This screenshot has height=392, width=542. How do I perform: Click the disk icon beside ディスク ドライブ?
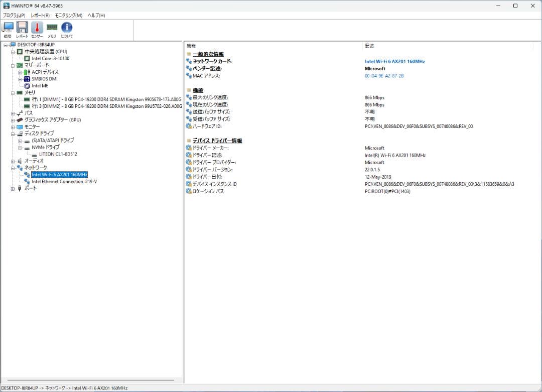click(20, 134)
